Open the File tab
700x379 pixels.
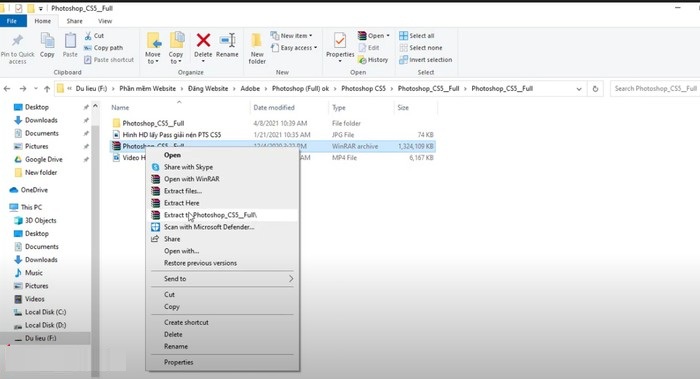12,21
